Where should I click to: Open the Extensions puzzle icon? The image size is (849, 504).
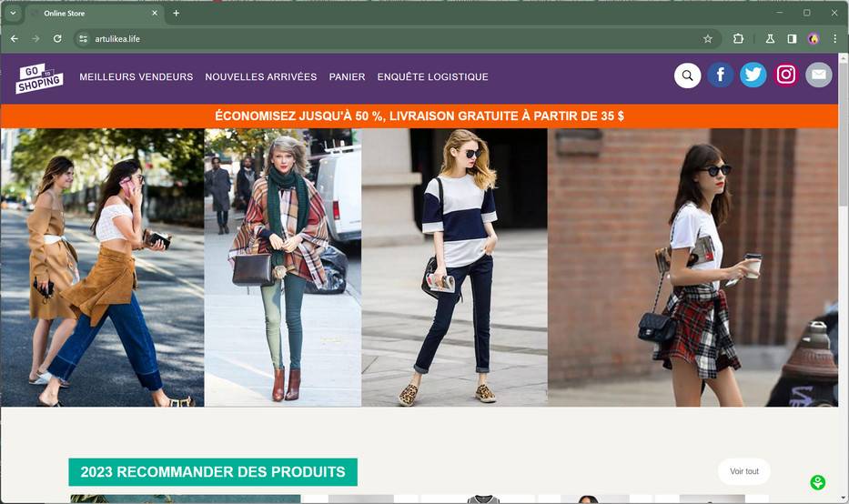click(x=738, y=39)
